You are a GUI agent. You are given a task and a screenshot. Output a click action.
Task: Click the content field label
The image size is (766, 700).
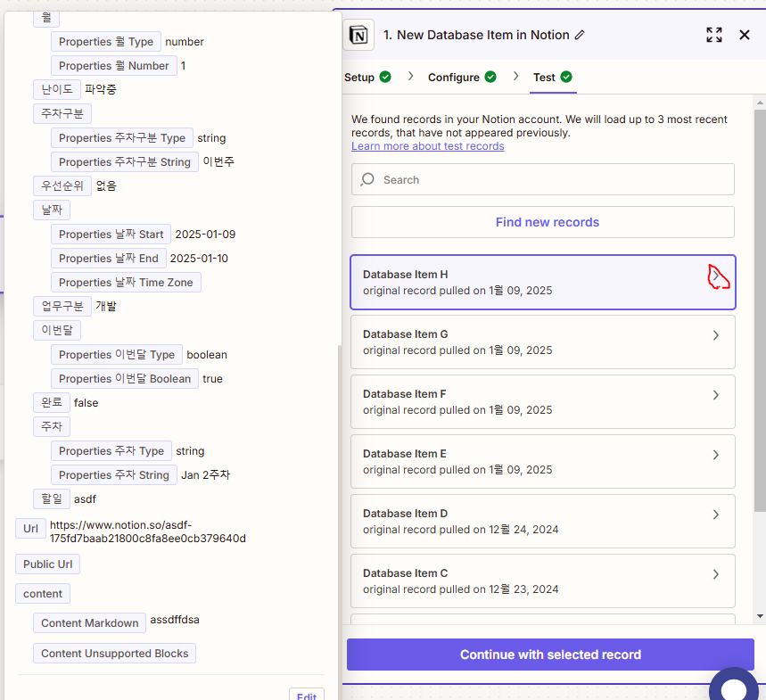pyautogui.click(x=43, y=594)
